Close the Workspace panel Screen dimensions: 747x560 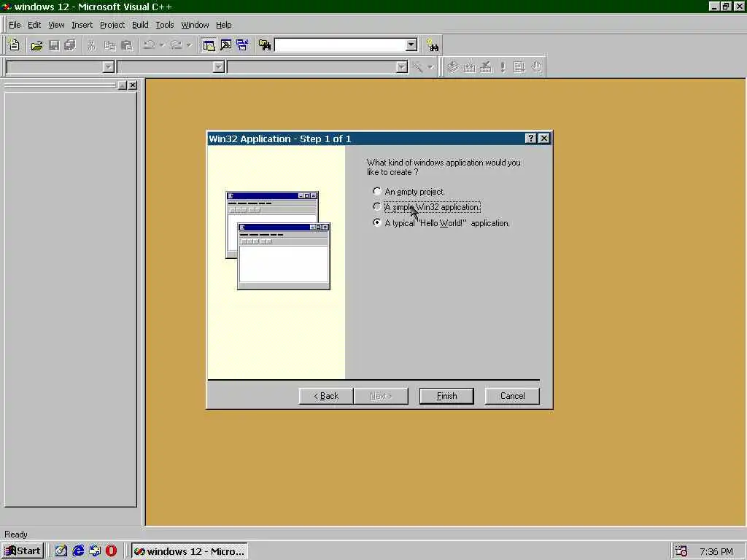click(x=133, y=85)
